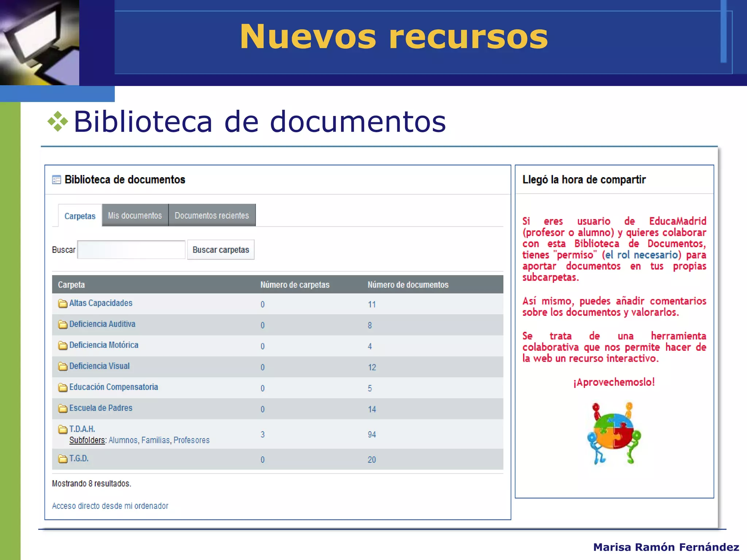Open the T.G.D. folder link

[79, 458]
